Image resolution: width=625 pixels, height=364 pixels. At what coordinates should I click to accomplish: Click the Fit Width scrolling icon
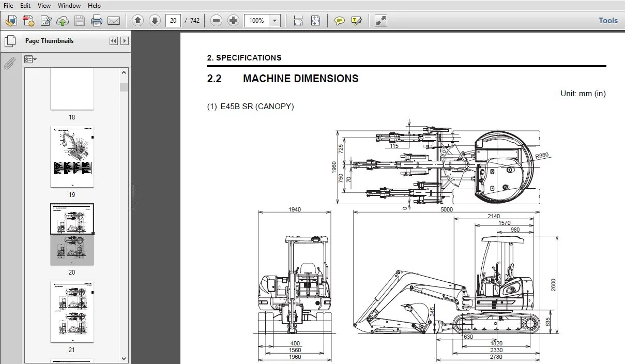(298, 21)
